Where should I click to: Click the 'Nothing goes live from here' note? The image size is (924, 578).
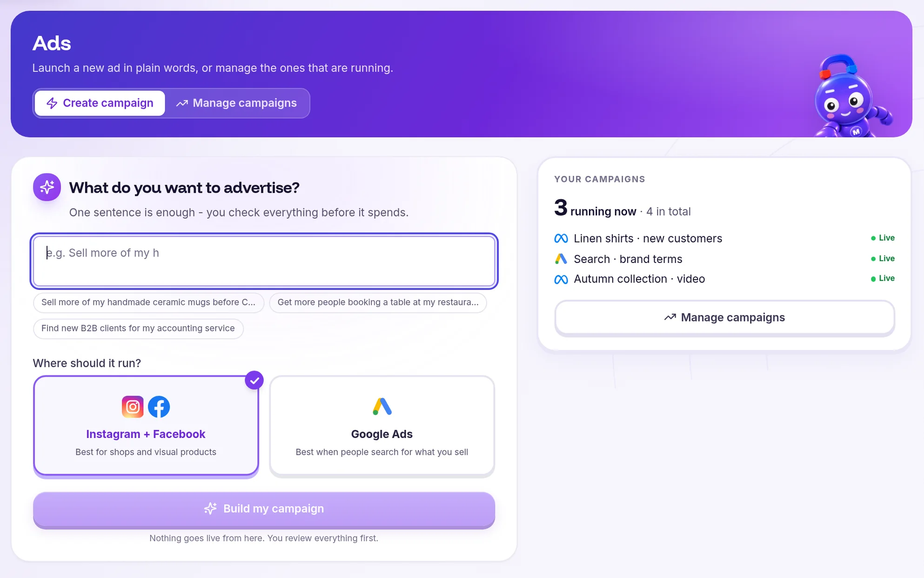pyautogui.click(x=264, y=538)
